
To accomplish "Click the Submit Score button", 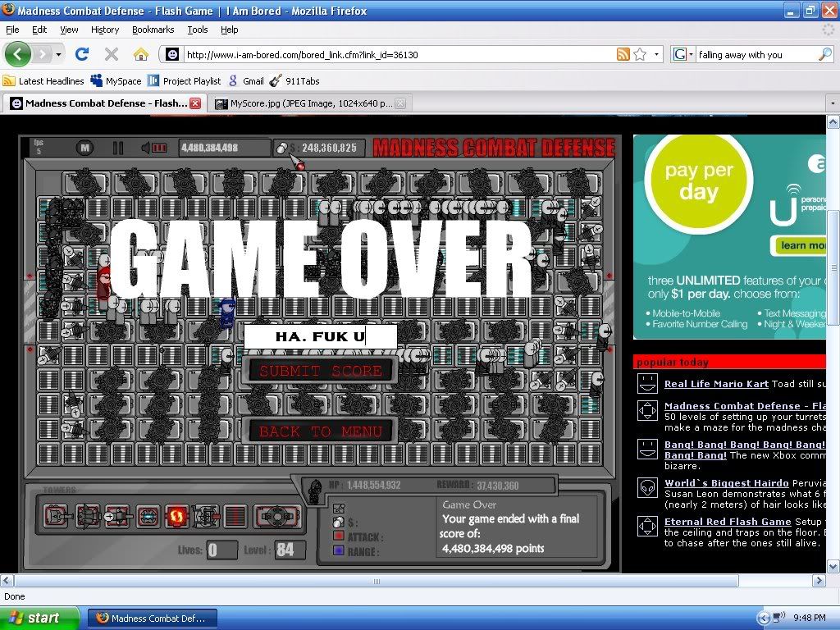I will click(321, 370).
